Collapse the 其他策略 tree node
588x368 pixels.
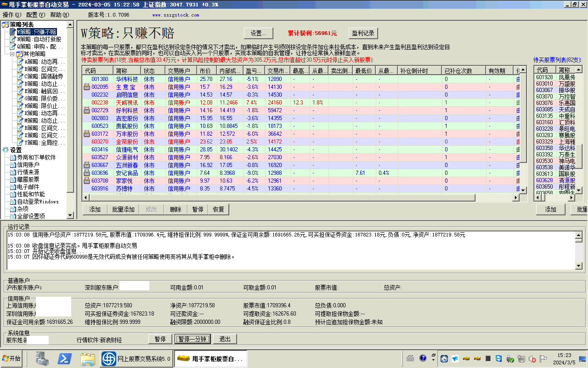[12, 54]
